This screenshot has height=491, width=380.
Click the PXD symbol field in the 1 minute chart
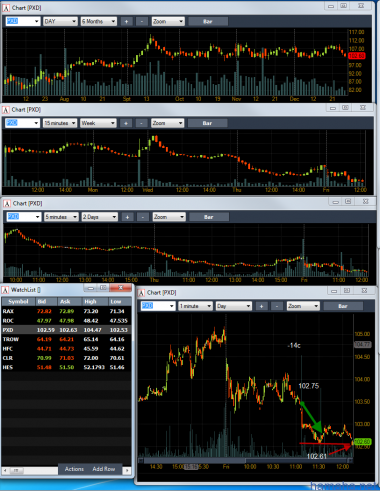[x=158, y=306]
